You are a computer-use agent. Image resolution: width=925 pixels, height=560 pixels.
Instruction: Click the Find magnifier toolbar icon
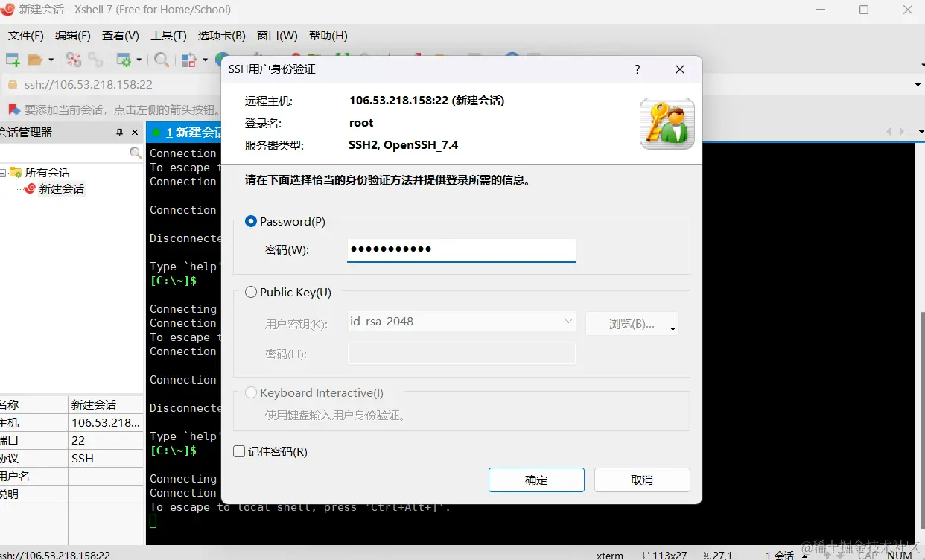(162, 60)
